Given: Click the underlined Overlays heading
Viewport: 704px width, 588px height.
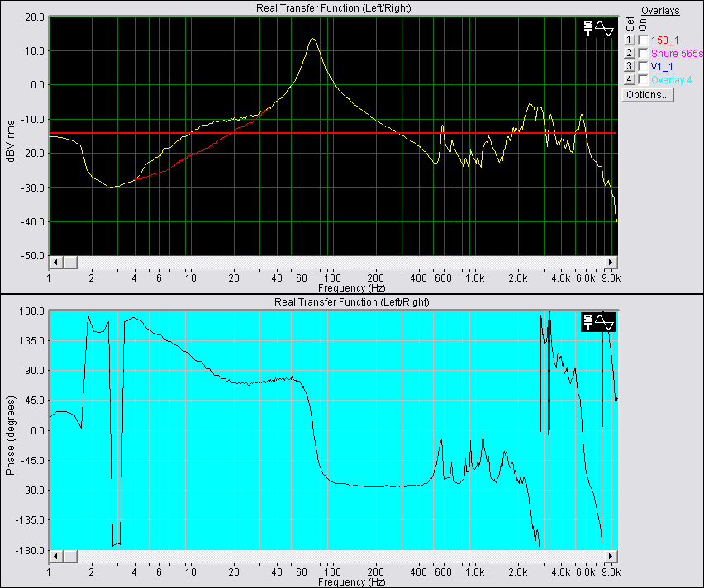Looking at the screenshot, I should 660,11.
